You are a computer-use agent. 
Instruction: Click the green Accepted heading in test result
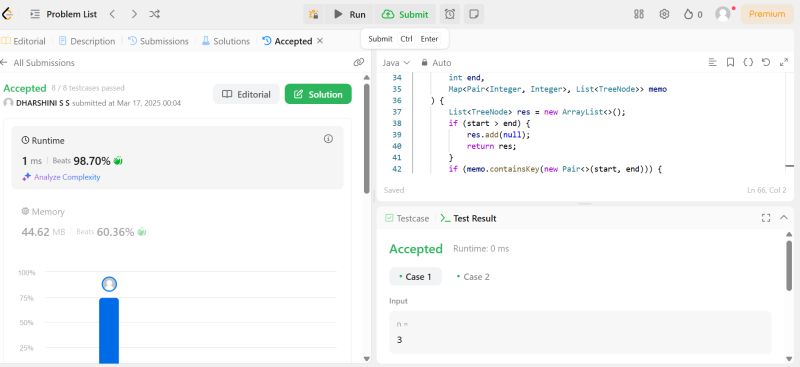click(416, 249)
